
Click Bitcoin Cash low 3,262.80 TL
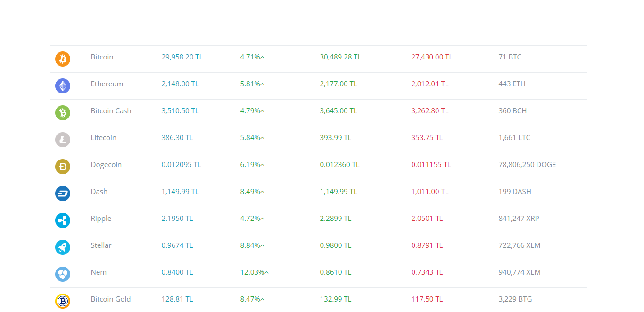pos(430,111)
